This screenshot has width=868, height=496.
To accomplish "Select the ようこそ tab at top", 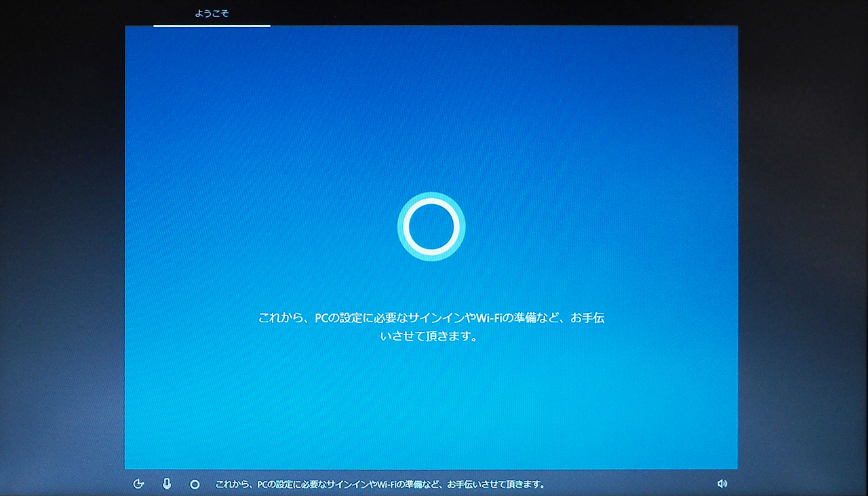I will pos(212,14).
